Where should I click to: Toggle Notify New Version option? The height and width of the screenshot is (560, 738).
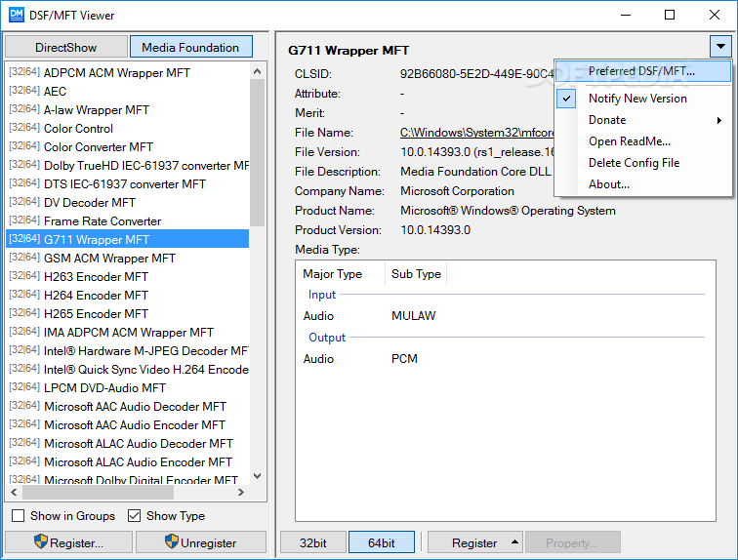[643, 99]
